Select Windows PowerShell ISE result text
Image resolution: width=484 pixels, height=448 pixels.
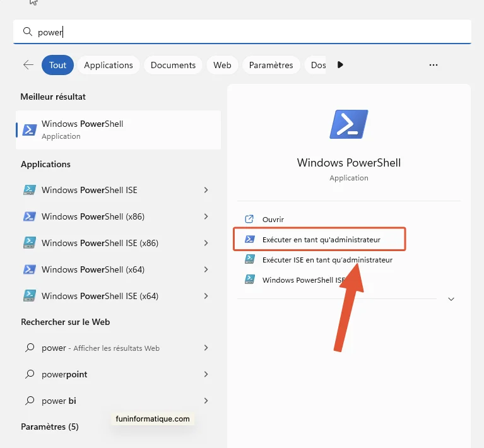click(90, 190)
